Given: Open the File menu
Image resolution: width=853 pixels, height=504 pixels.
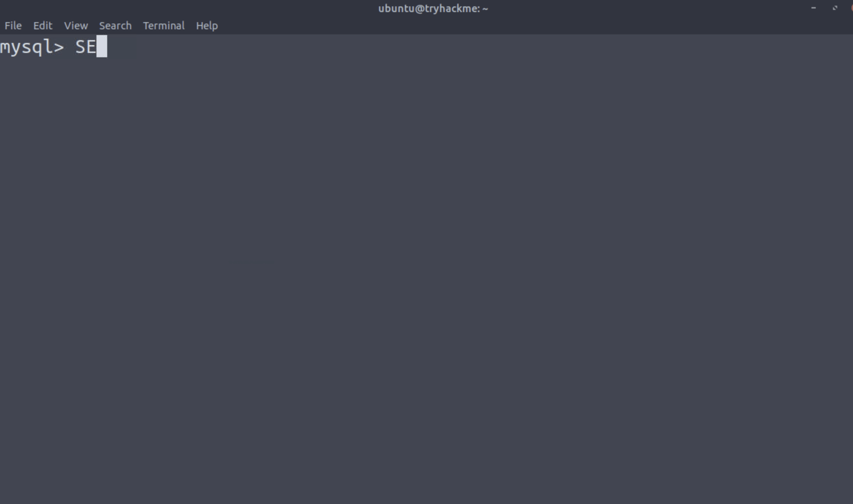Looking at the screenshot, I should [13, 25].
